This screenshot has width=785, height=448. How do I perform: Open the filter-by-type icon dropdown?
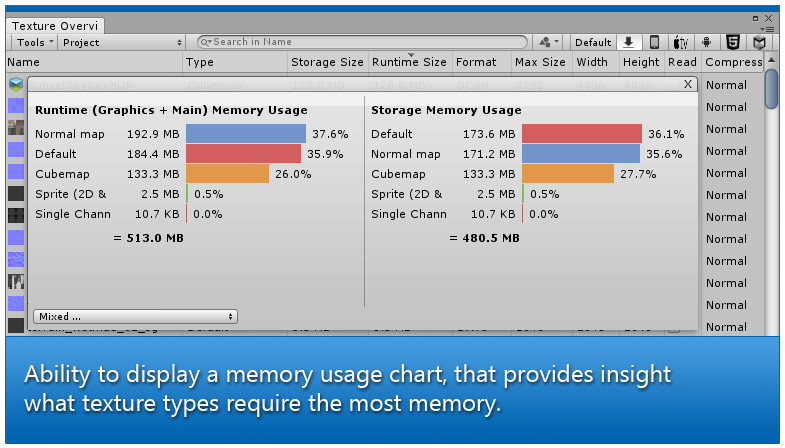[549, 42]
